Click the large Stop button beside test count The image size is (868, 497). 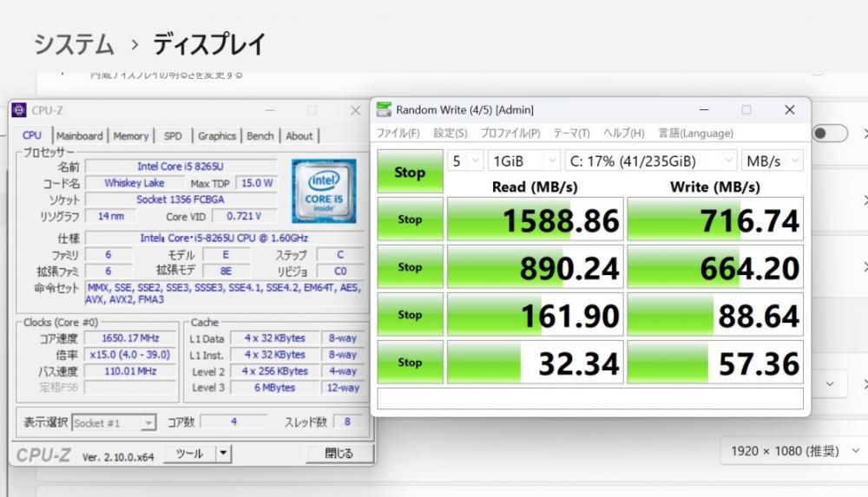(411, 172)
